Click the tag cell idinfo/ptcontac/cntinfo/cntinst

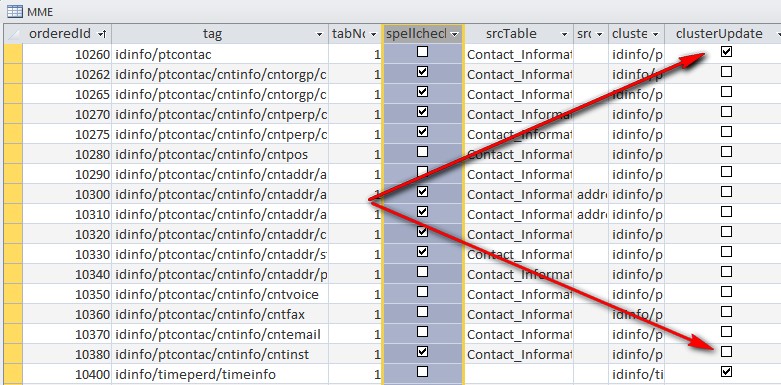point(220,354)
